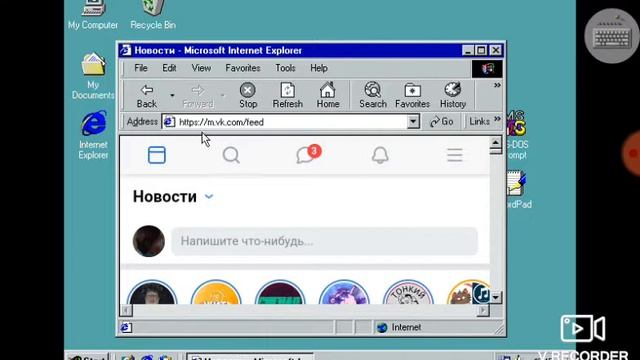Click the Links toolbar label
Screen dimensions: 640x360
(x=479, y=122)
